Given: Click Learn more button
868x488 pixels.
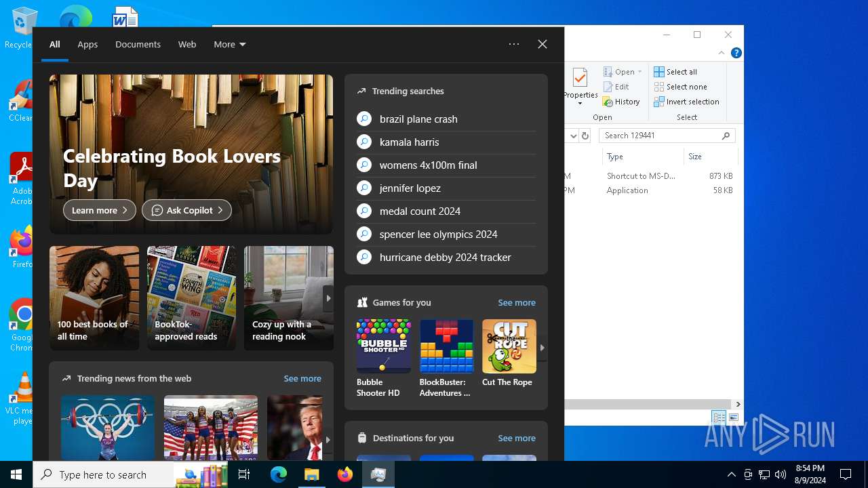Looking at the screenshot, I should [x=100, y=210].
